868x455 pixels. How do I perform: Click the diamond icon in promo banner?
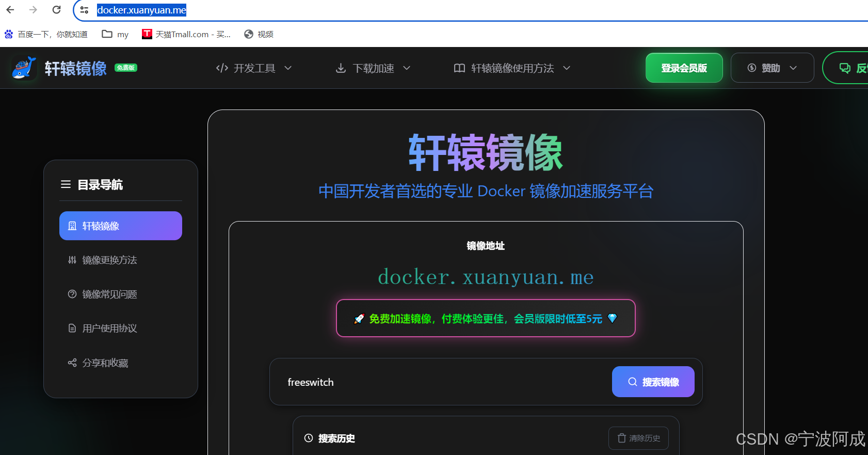(612, 318)
